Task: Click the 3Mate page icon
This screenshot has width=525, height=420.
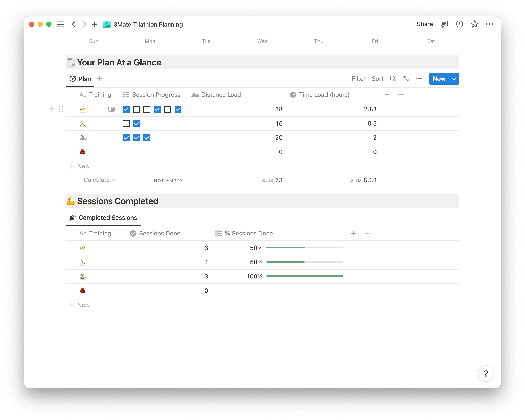Action: 107,24
